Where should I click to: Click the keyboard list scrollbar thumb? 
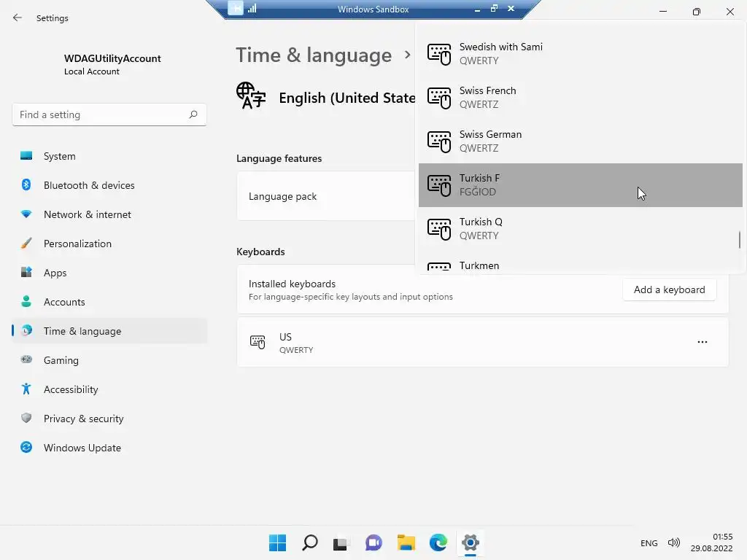tap(740, 240)
